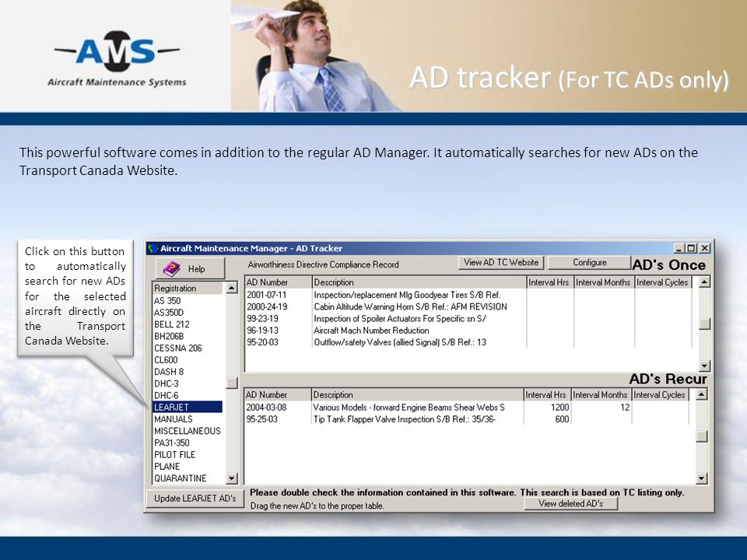747x560 pixels.
Task: Click Update LEARJET AD's button
Action: tap(195, 499)
